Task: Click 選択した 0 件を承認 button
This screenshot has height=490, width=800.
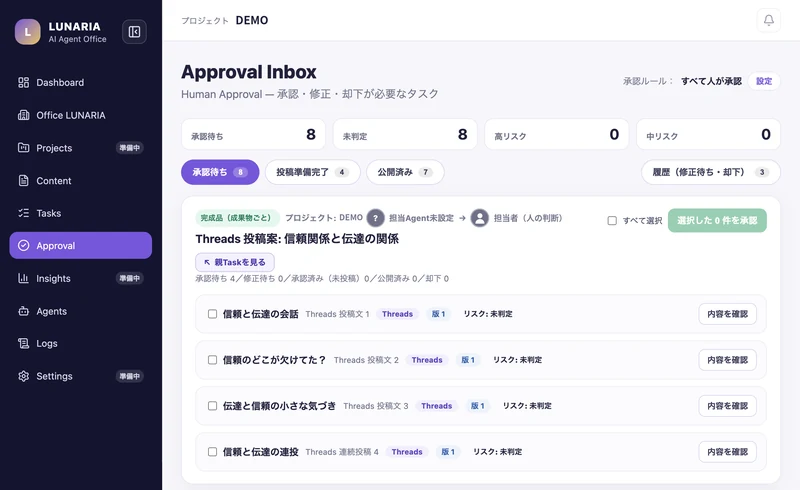Action: 717,220
